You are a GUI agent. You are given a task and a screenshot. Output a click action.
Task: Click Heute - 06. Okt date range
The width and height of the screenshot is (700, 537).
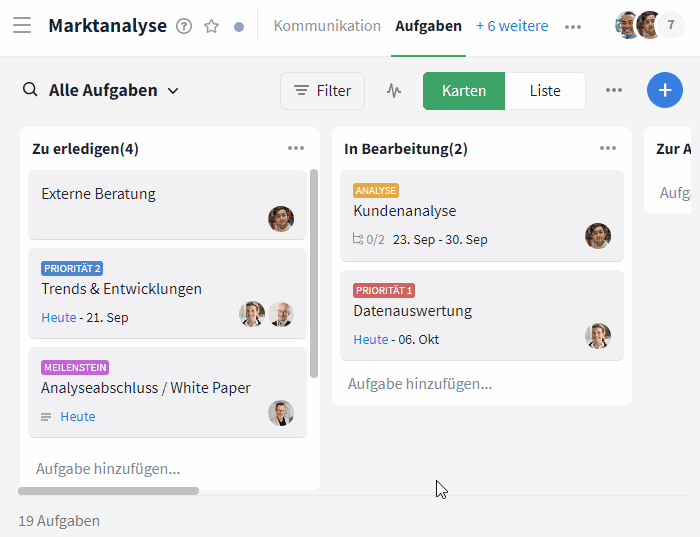point(396,340)
